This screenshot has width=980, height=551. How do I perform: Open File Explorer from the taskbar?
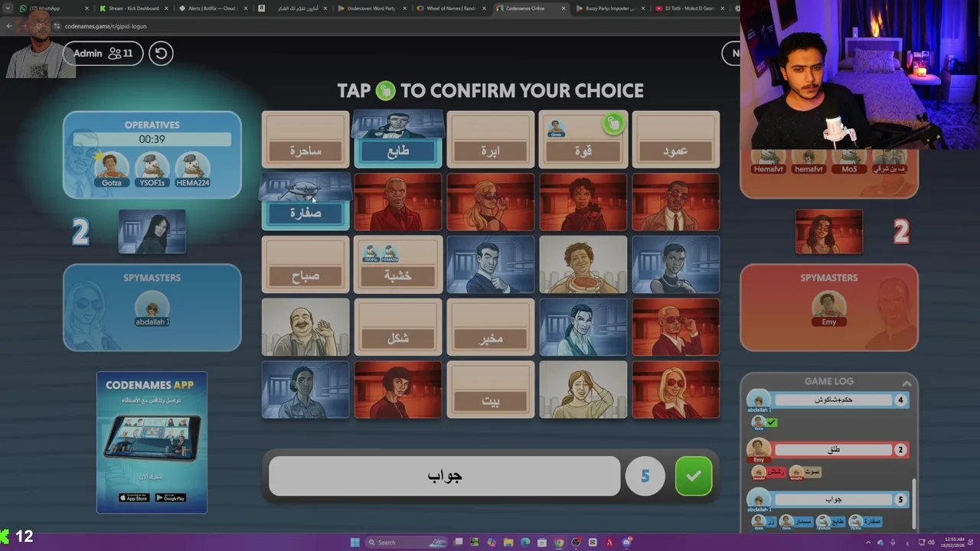(508, 543)
